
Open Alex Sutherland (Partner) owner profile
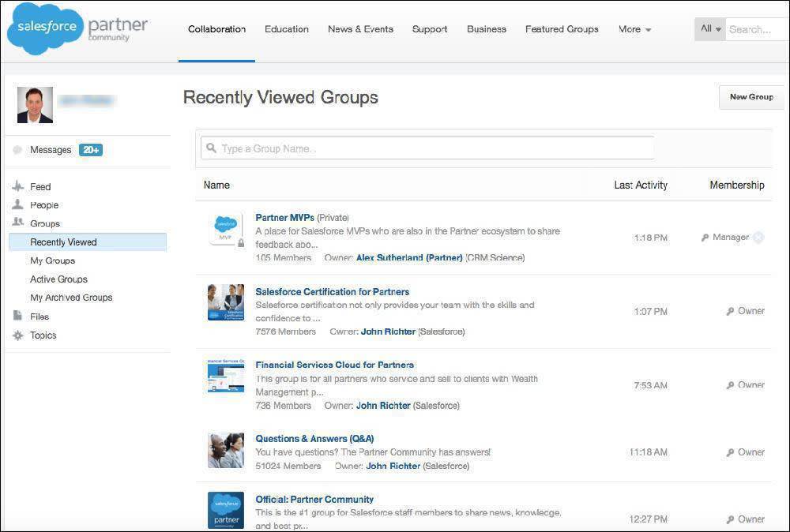(409, 257)
